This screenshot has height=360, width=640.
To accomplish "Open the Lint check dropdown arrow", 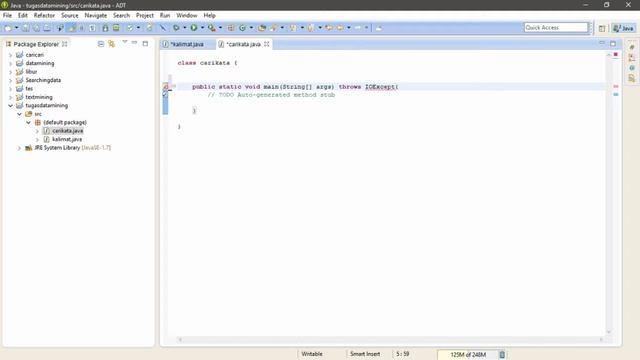I will coord(138,28).
